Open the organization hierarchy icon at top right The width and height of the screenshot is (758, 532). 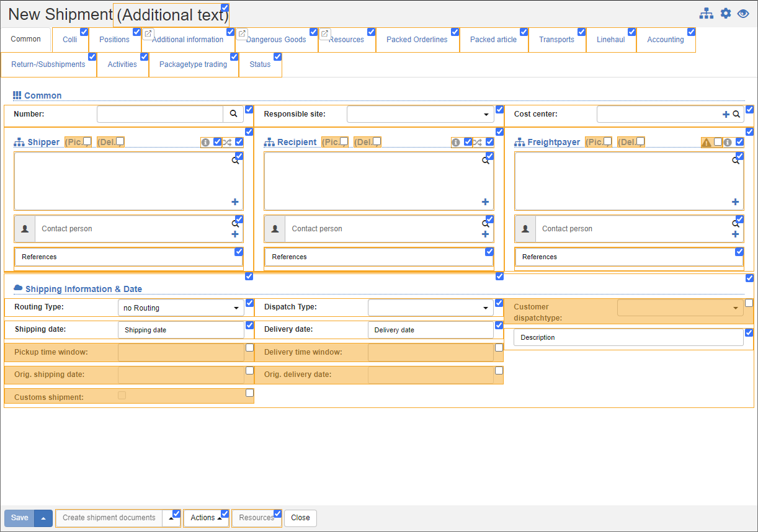click(706, 13)
